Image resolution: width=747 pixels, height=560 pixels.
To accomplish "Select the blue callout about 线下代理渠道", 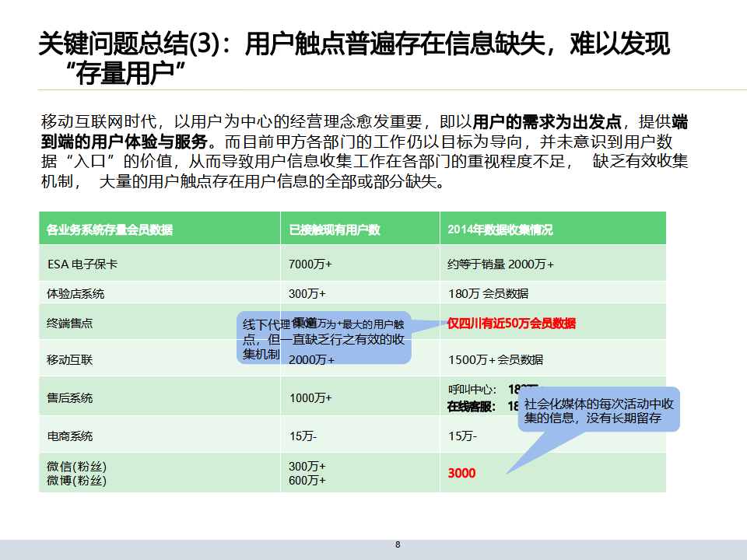I will click(324, 338).
